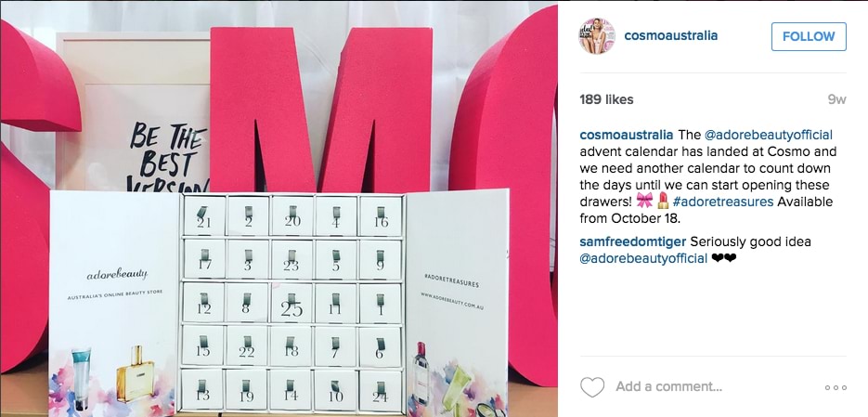The width and height of the screenshot is (868, 417).
Task: View the 189 likes list
Action: tap(606, 99)
